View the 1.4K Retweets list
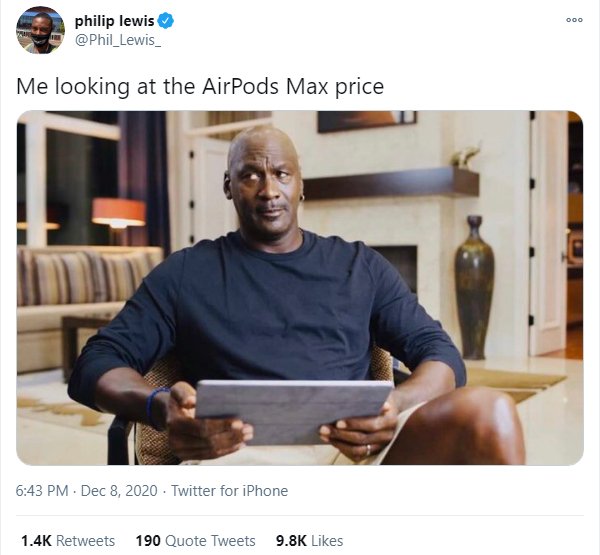 (68, 541)
